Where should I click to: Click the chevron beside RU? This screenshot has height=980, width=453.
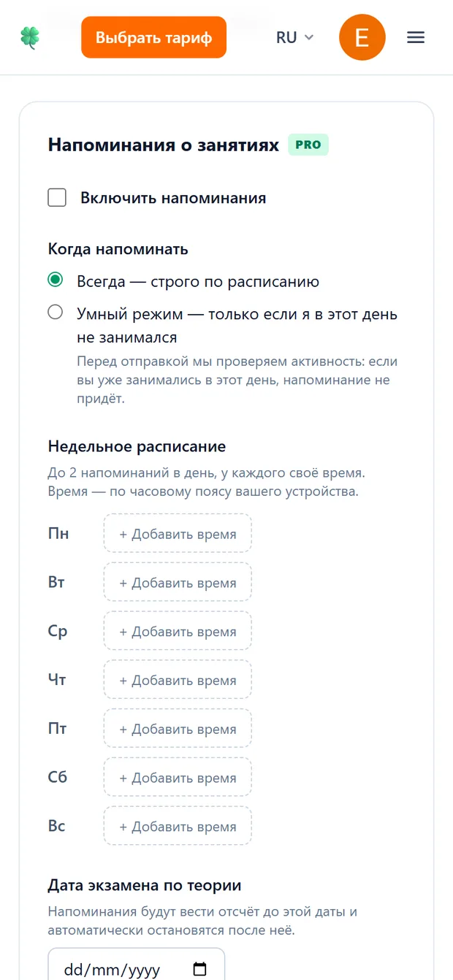309,37
